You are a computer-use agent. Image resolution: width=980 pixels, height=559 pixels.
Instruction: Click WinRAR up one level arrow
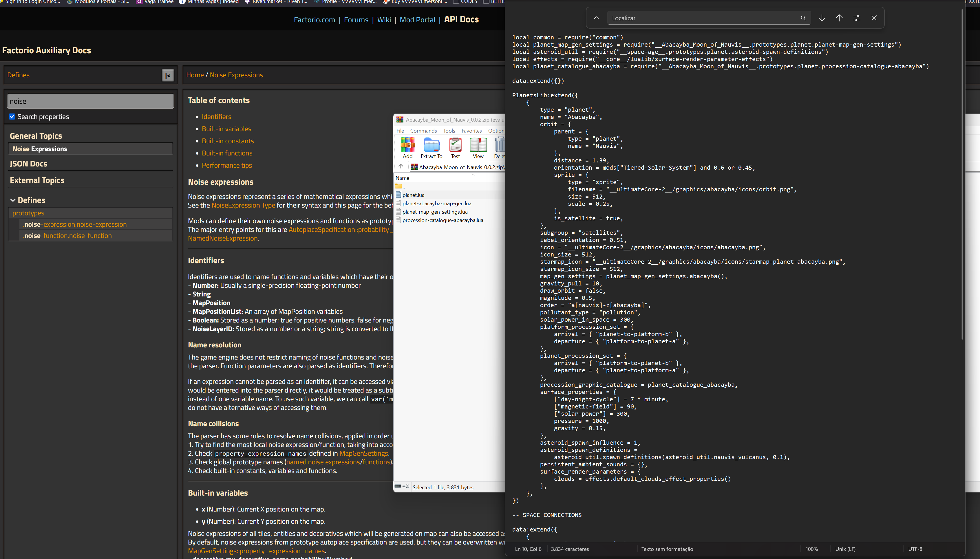click(401, 167)
